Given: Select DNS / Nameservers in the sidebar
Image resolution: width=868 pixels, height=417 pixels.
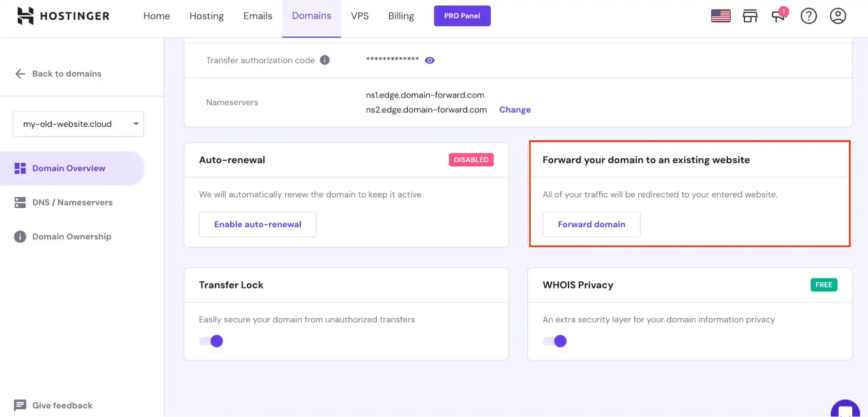Looking at the screenshot, I should pyautogui.click(x=72, y=202).
